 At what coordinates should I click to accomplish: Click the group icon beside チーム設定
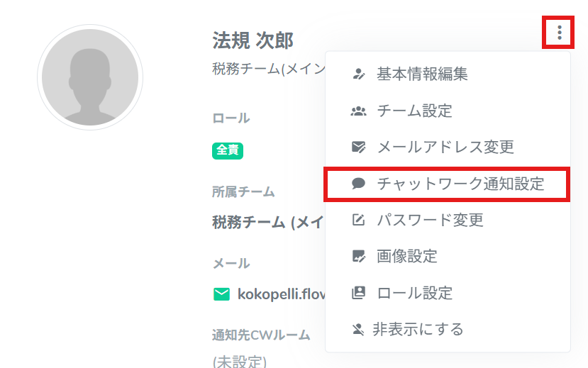pyautogui.click(x=359, y=111)
